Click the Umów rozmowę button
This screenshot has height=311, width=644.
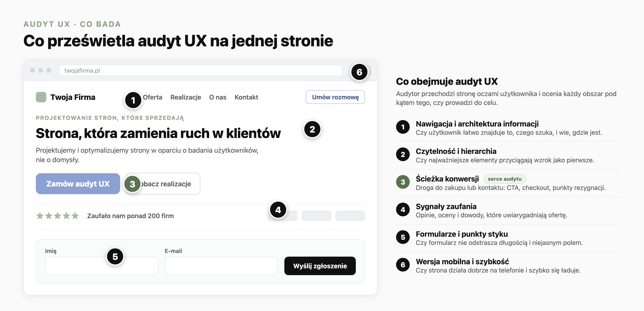[335, 97]
